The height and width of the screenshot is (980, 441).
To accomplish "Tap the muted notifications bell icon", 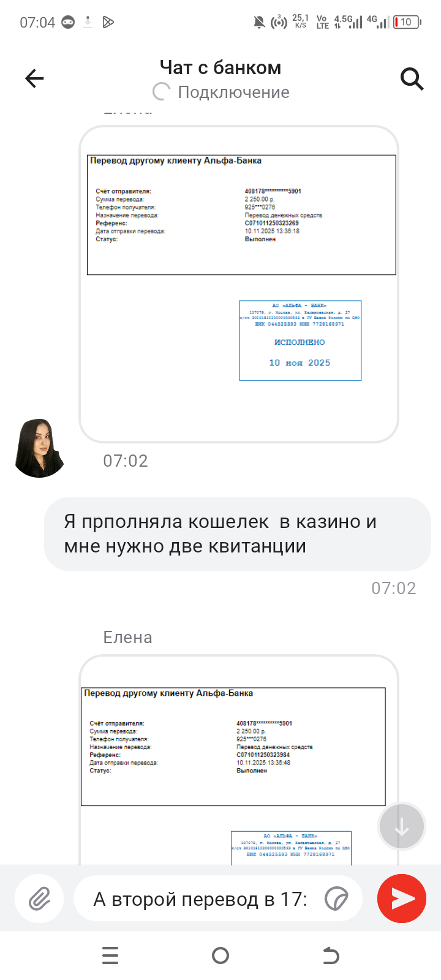I will (x=259, y=22).
